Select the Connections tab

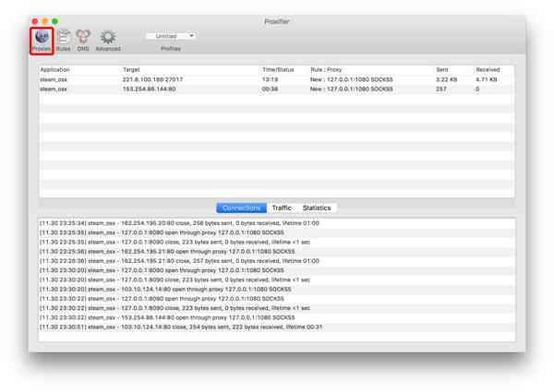(241, 208)
